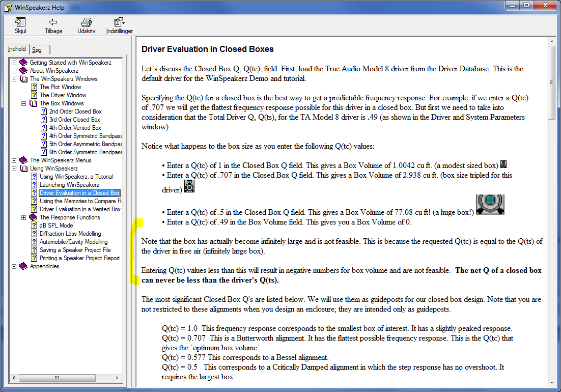Expand The Response Functions node
Screen dimensions: 561x392
click(x=23, y=217)
